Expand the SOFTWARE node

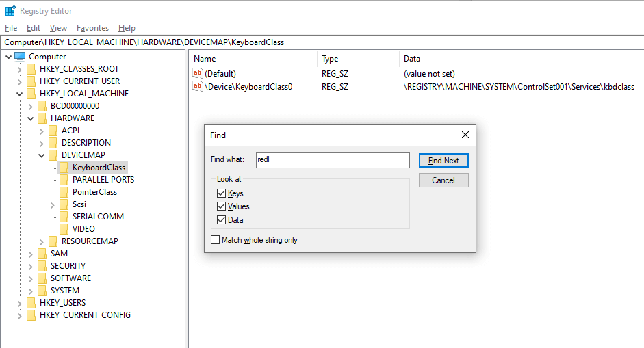(30, 279)
